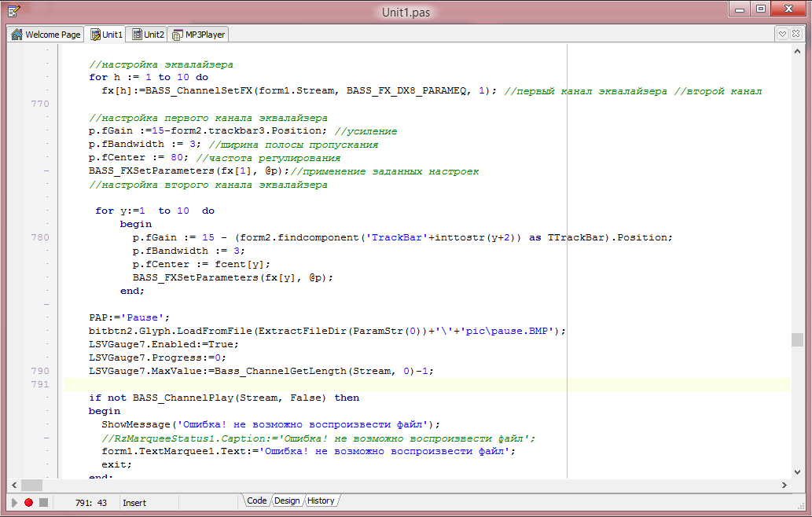The width and height of the screenshot is (812, 517).
Task: Open the tab list dropdown arrow
Action: 783,34
